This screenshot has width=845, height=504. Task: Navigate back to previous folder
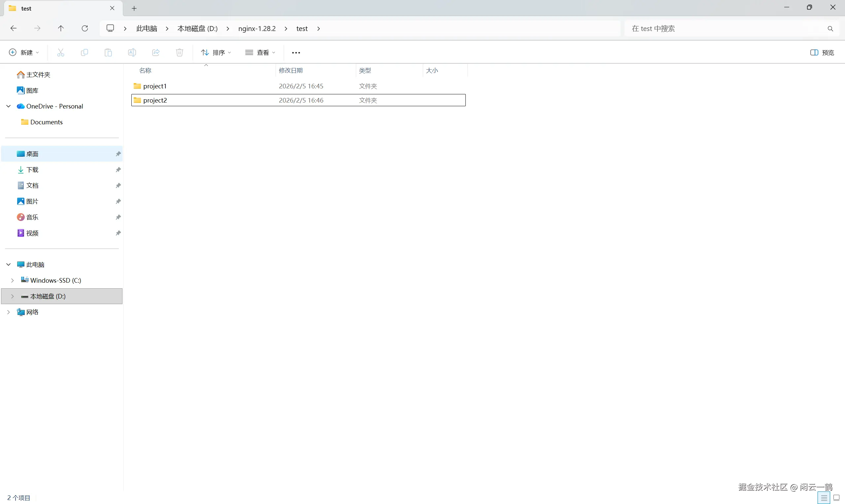tap(14, 28)
